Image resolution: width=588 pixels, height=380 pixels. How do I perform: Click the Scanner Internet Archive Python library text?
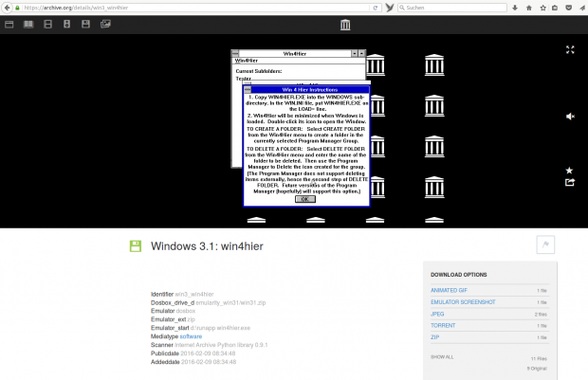point(221,345)
